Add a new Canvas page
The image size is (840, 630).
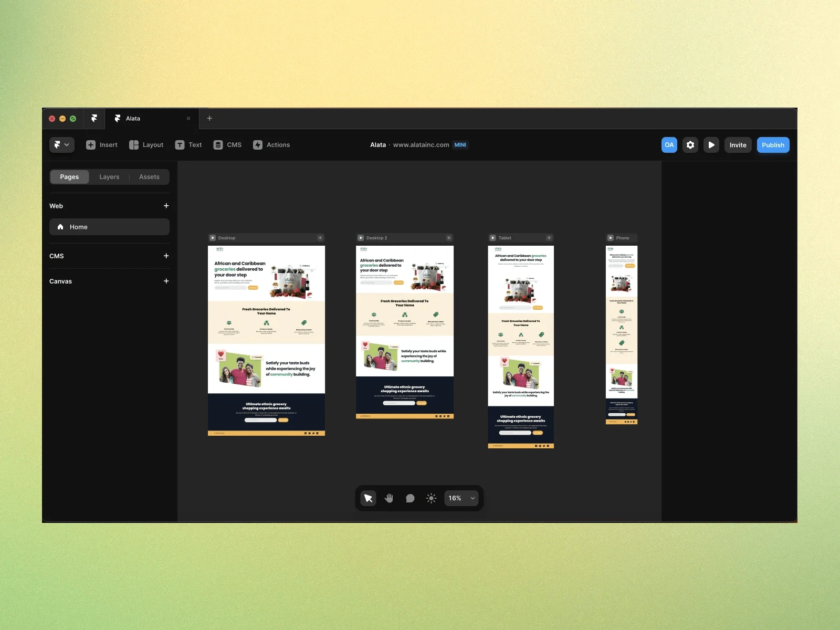[x=166, y=281]
